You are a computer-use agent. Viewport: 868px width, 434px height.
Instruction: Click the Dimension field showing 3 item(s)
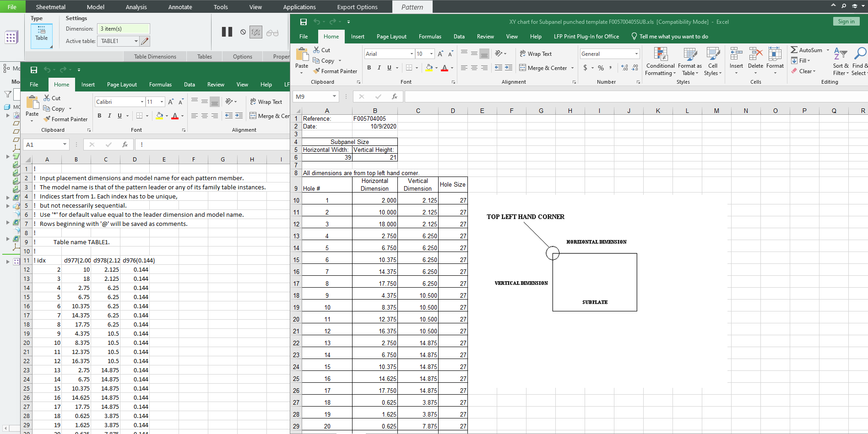(x=124, y=29)
